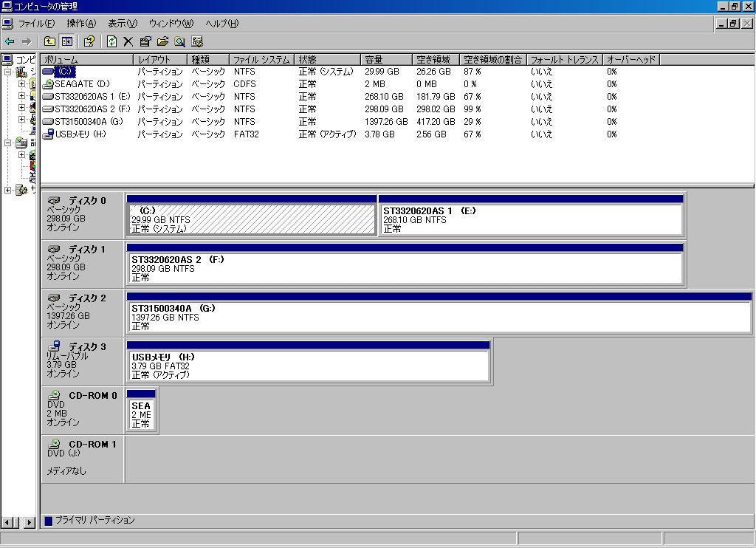The image size is (756, 548).
Task: Expand the bottom services tree node
Action: [7, 190]
